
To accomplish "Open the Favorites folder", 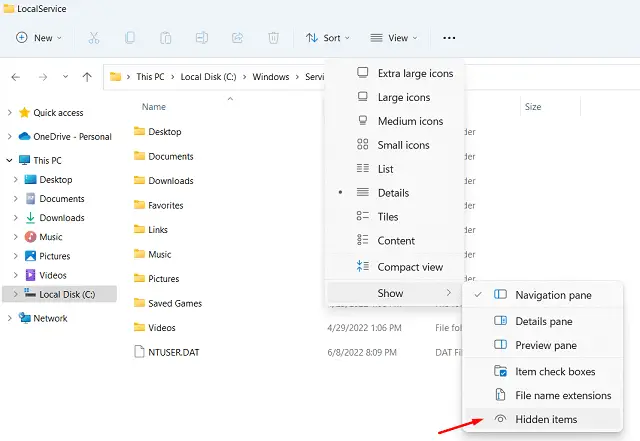I will point(158,205).
